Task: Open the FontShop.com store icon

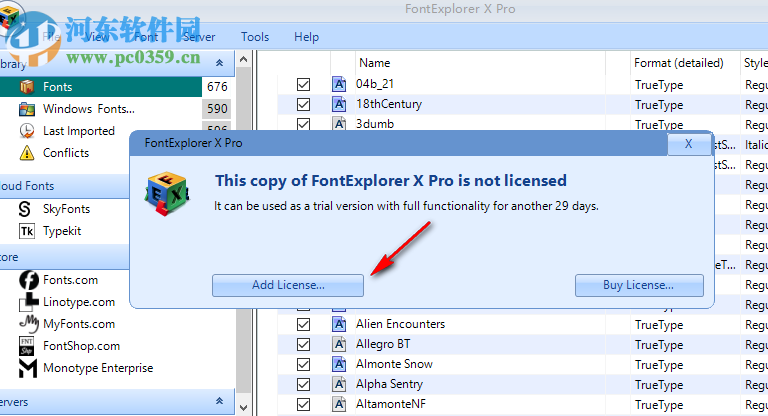Action: point(26,346)
